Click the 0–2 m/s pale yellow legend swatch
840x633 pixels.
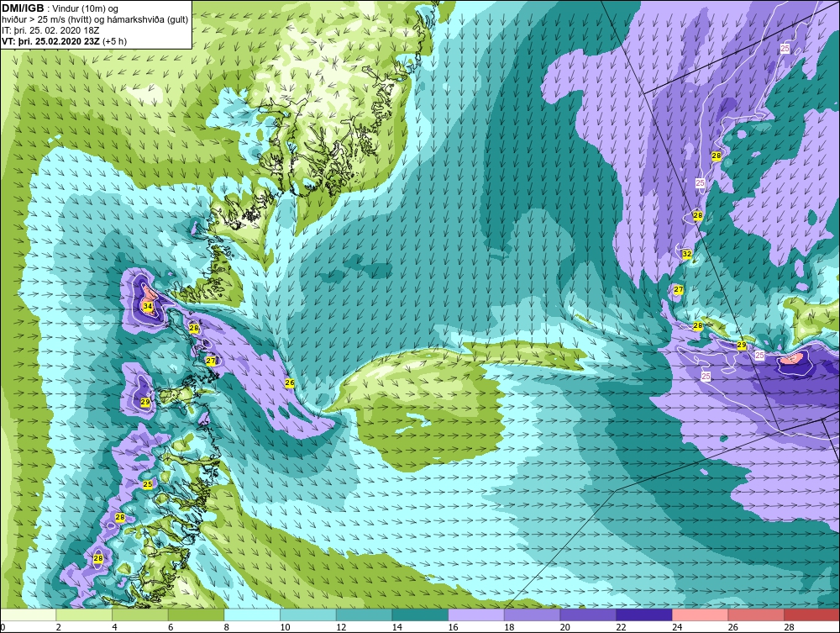(28, 615)
